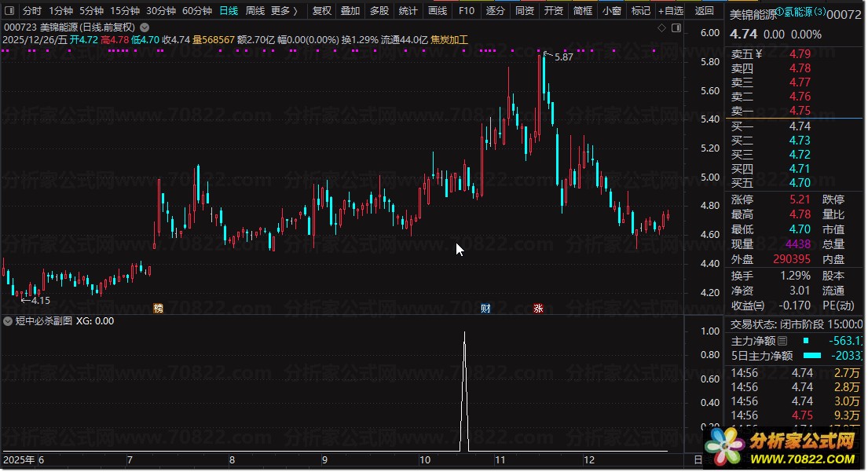Open the 主力净额 details list icon
The image size is (868, 472).
click(782, 341)
